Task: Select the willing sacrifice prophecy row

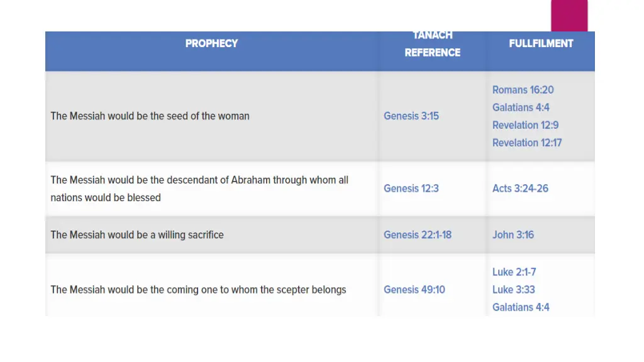Action: tap(320, 235)
